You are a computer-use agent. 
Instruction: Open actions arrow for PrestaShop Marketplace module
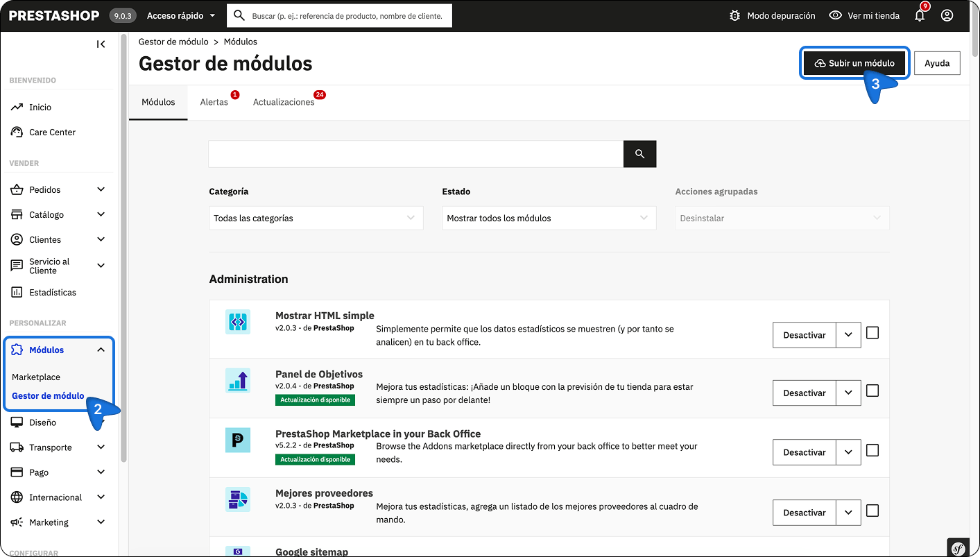click(848, 452)
